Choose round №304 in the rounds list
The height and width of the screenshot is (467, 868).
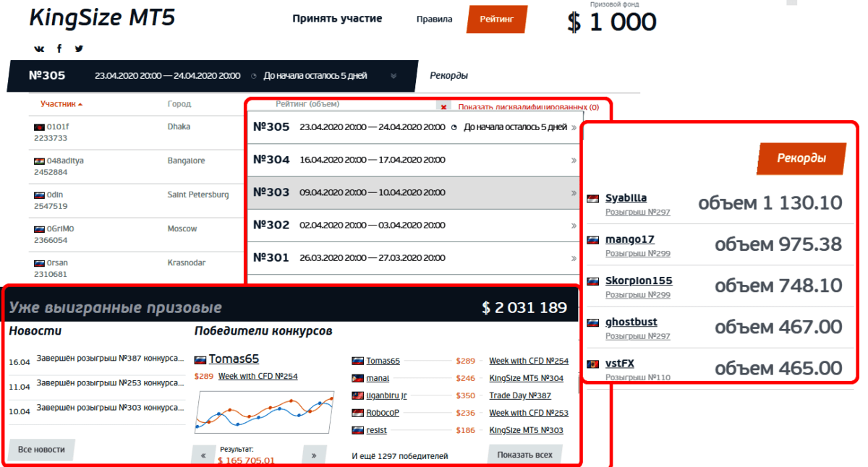point(413,160)
